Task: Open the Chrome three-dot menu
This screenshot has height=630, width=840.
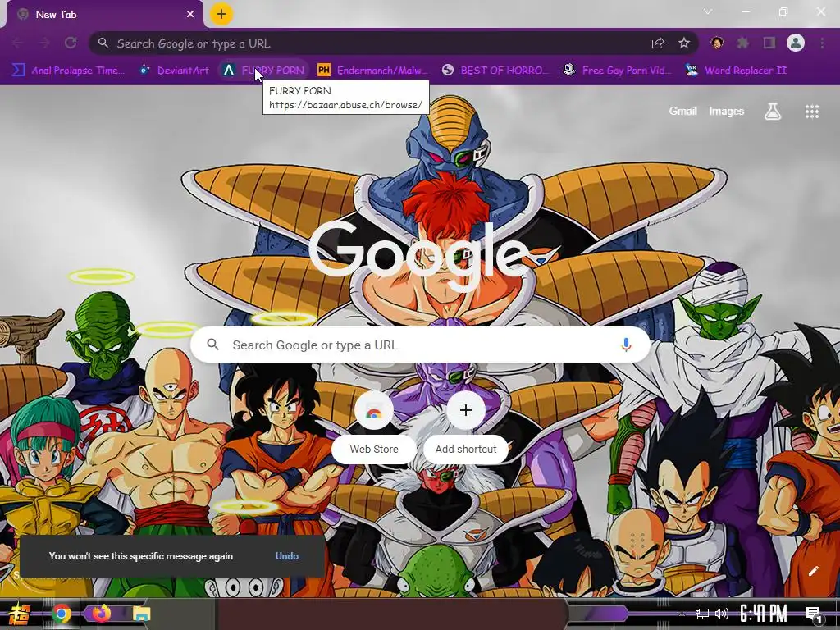Action: [822, 43]
